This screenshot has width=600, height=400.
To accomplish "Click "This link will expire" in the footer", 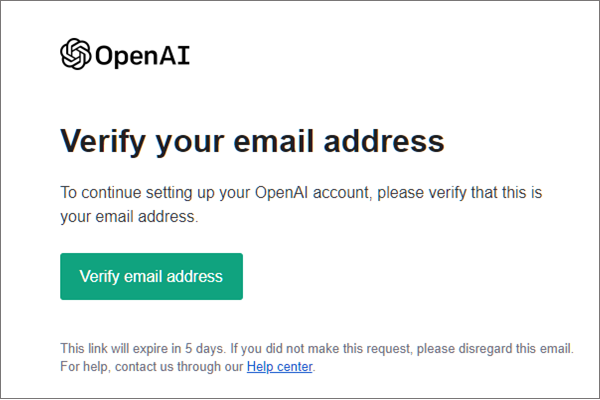I will pyautogui.click(x=114, y=349).
